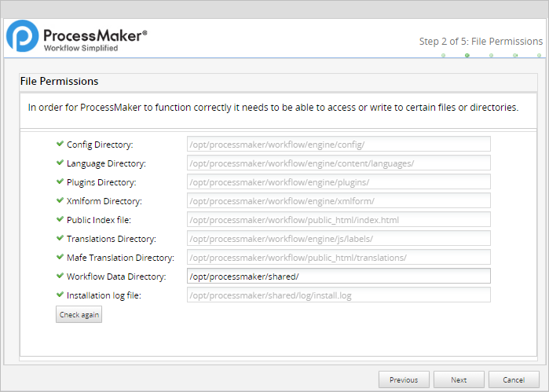Click the Config Directory path field
Image resolution: width=549 pixels, height=392 pixels.
point(339,144)
